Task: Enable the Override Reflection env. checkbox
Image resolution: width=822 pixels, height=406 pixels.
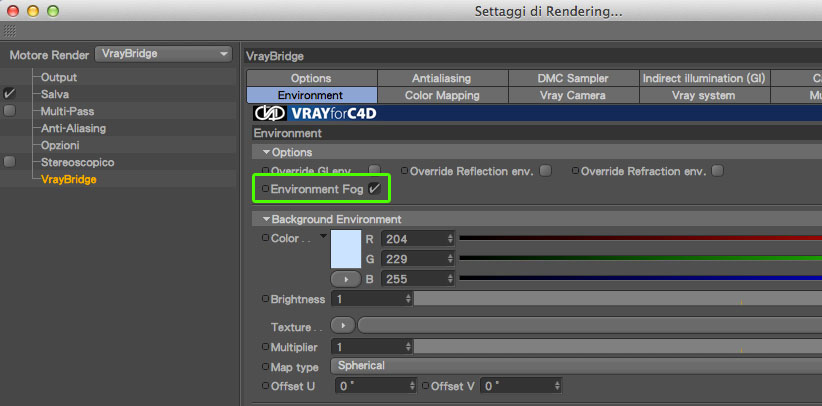Action: tap(546, 170)
